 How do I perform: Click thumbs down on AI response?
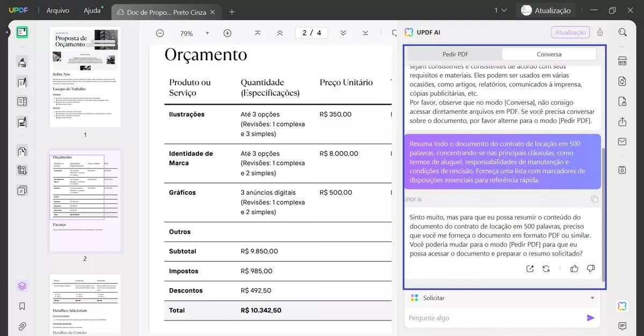coord(591,269)
